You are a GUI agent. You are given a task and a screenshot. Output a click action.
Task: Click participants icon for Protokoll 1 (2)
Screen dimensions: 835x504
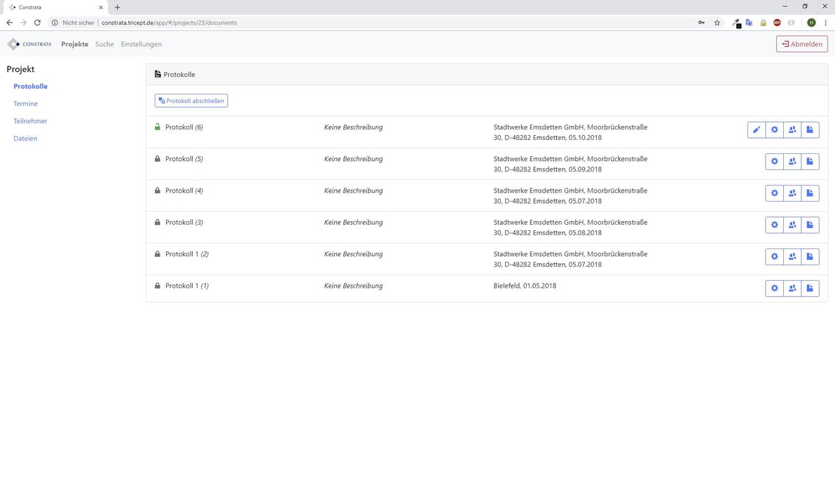tap(792, 257)
